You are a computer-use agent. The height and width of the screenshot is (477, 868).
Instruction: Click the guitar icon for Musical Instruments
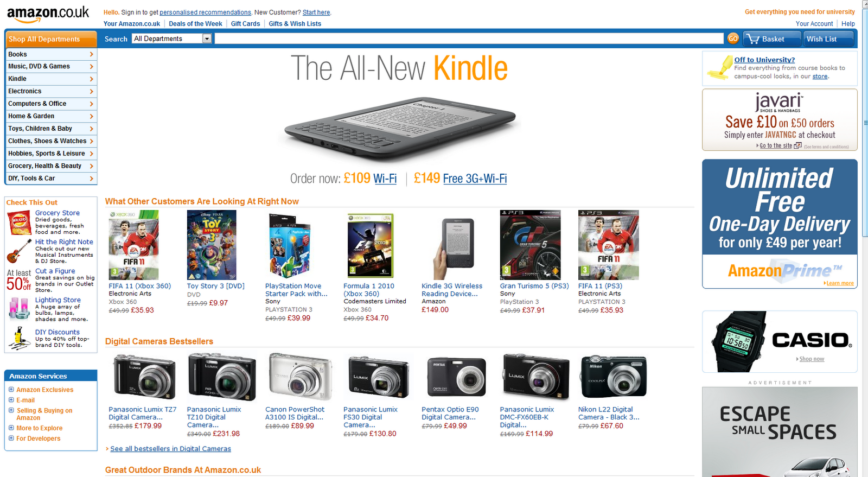19,251
